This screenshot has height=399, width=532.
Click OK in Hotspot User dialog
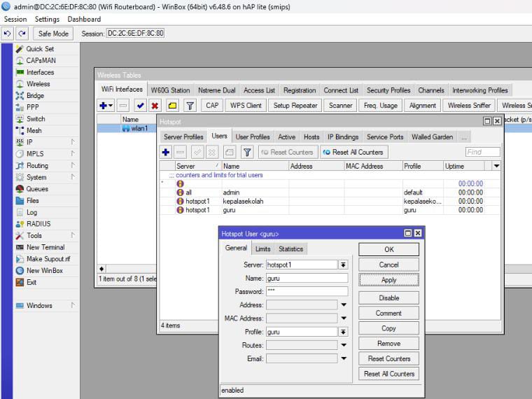click(388, 249)
